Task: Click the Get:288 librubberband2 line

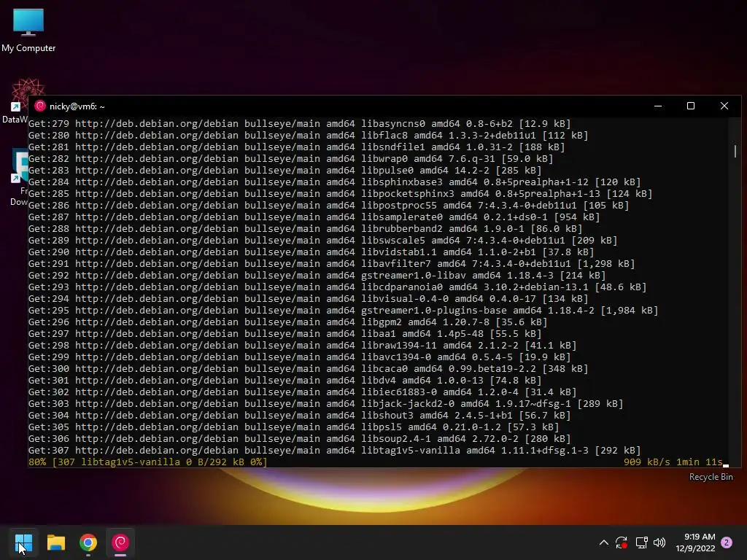Action: pyautogui.click(x=306, y=228)
